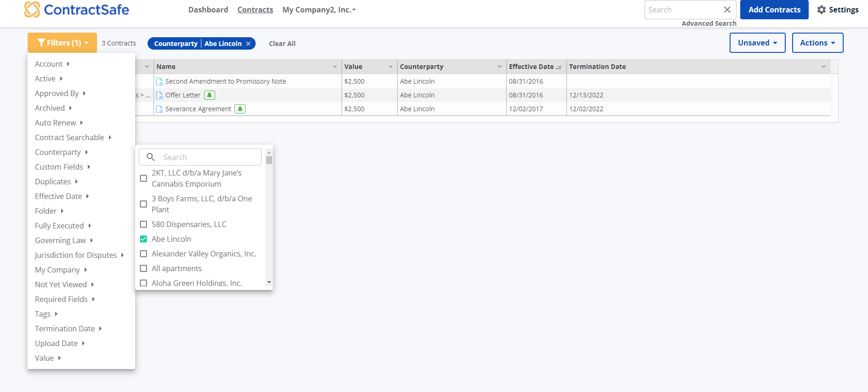Go to the Dashboard page
The height and width of the screenshot is (392, 868).
208,10
